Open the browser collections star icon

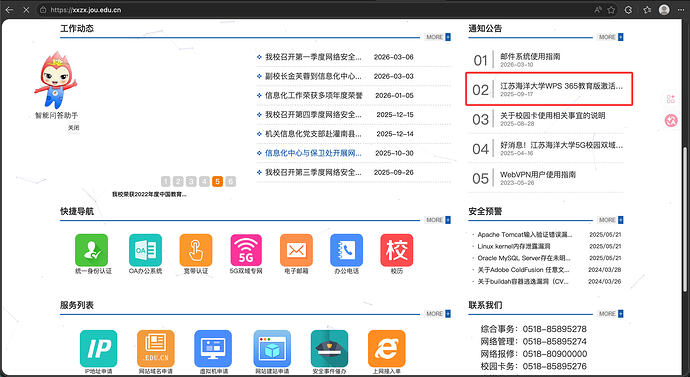pos(647,10)
